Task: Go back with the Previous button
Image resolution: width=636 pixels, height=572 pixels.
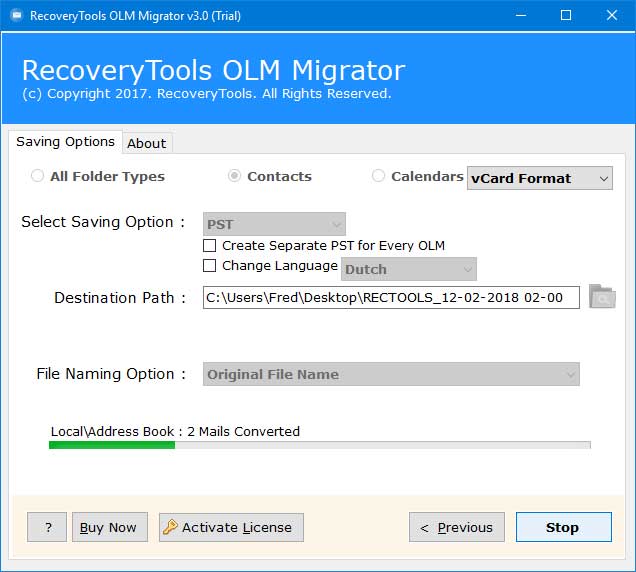Action: coord(457,527)
